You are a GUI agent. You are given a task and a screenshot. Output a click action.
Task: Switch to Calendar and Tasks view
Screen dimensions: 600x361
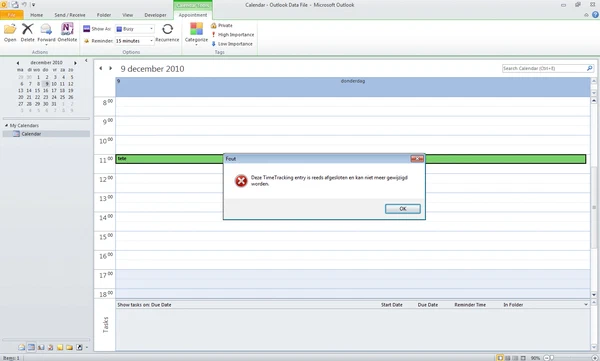508,358
